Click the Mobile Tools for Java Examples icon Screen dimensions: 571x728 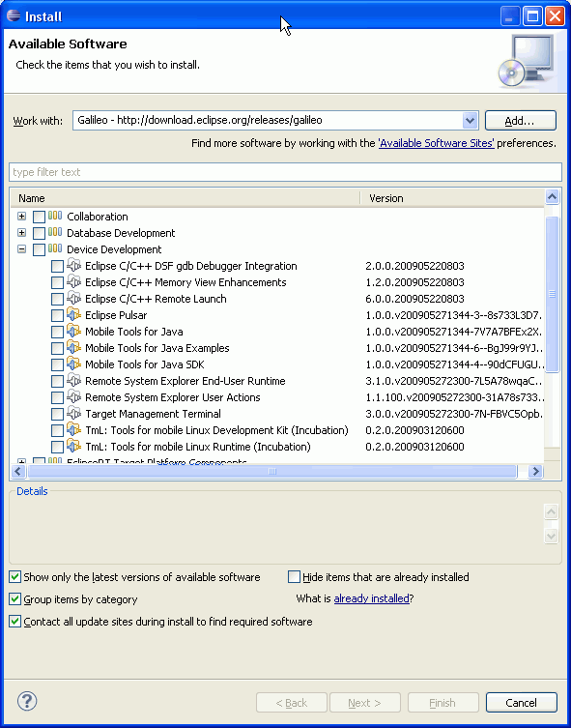point(74,348)
